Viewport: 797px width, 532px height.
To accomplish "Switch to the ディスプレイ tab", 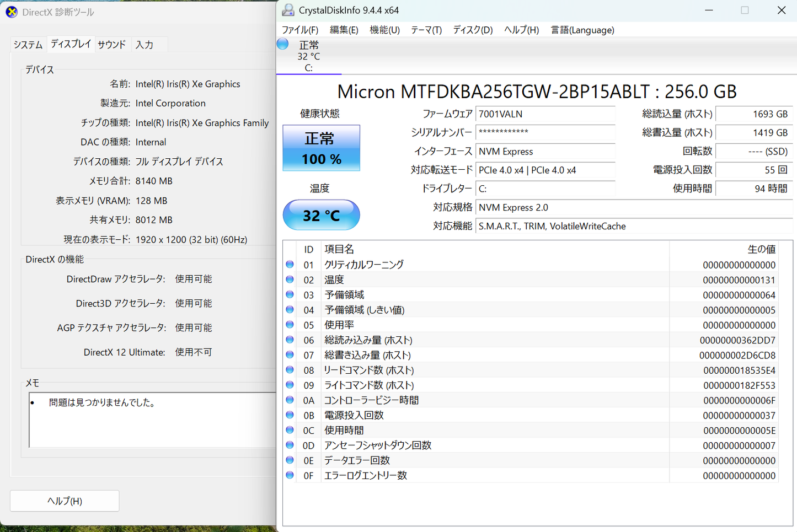I will [x=71, y=44].
